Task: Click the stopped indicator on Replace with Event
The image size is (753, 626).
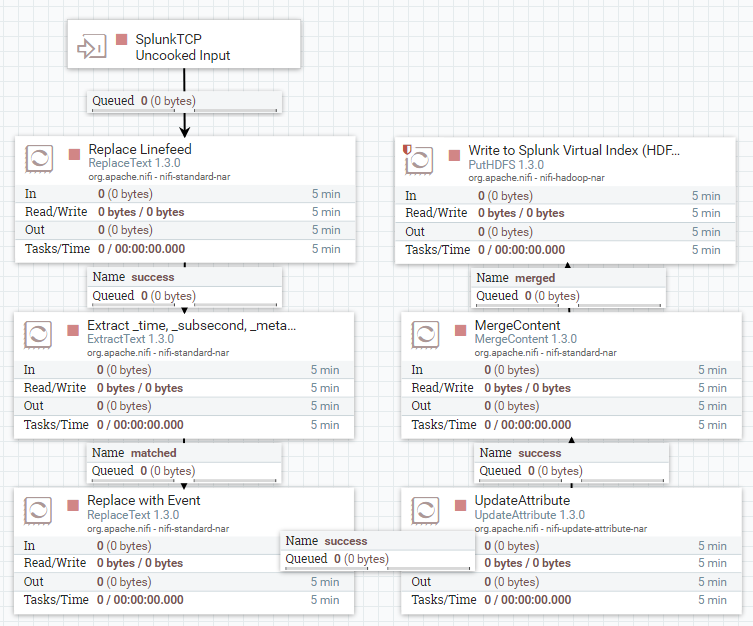Action: pyautogui.click(x=73, y=506)
